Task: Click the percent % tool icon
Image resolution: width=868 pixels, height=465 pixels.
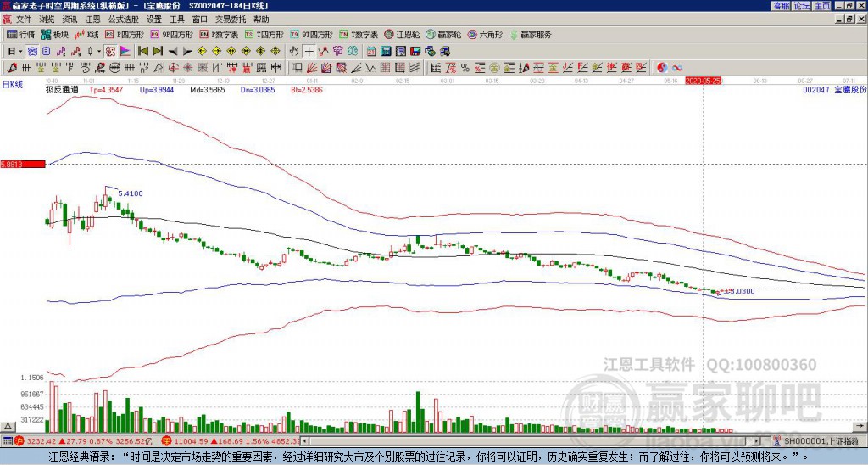Action: [465, 68]
